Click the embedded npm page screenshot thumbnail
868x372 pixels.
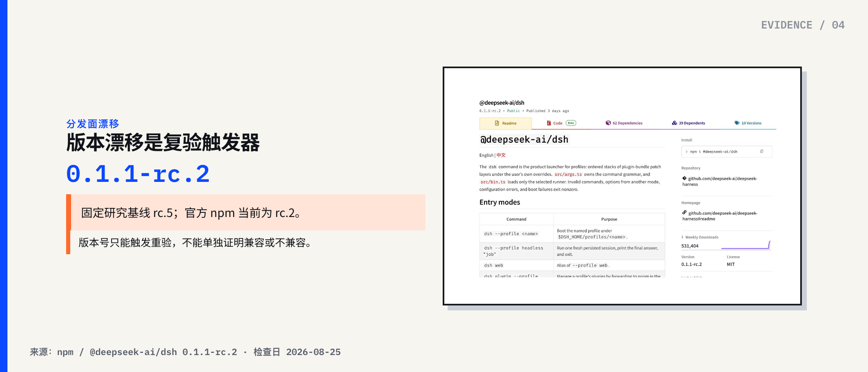point(622,186)
